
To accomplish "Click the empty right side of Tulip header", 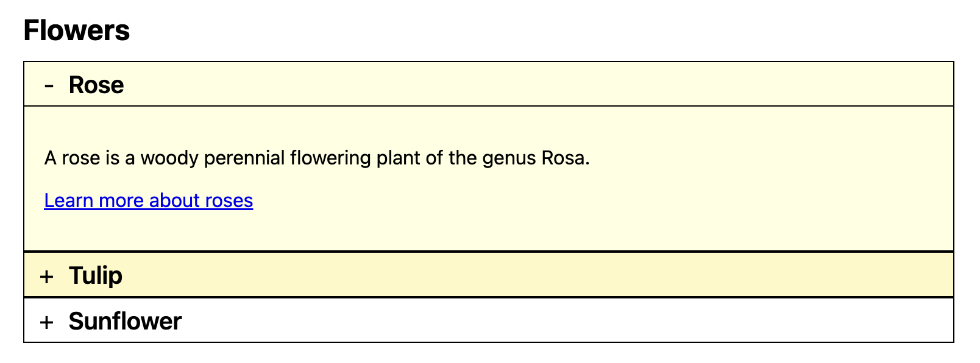I will tap(731, 275).
